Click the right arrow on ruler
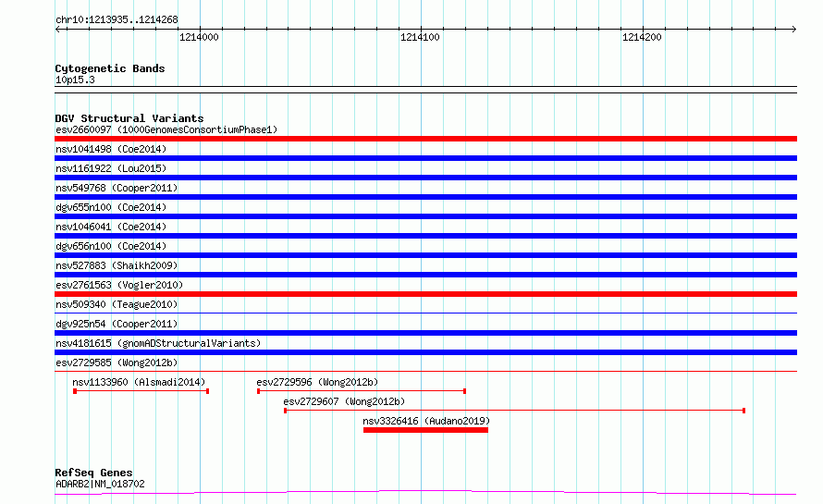The width and height of the screenshot is (823, 504). pyautogui.click(x=793, y=29)
